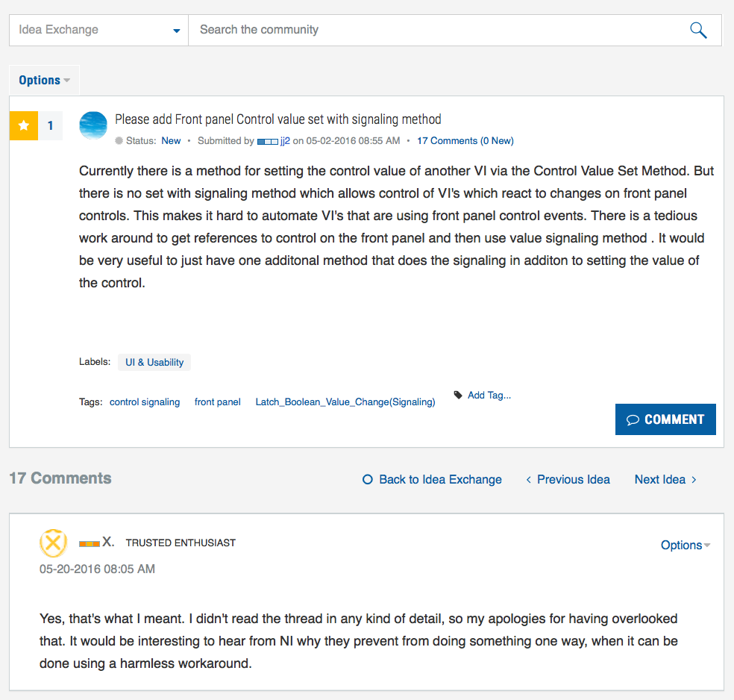Open the 17 Comments (0 New) link
This screenshot has width=734, height=700.
pos(465,141)
